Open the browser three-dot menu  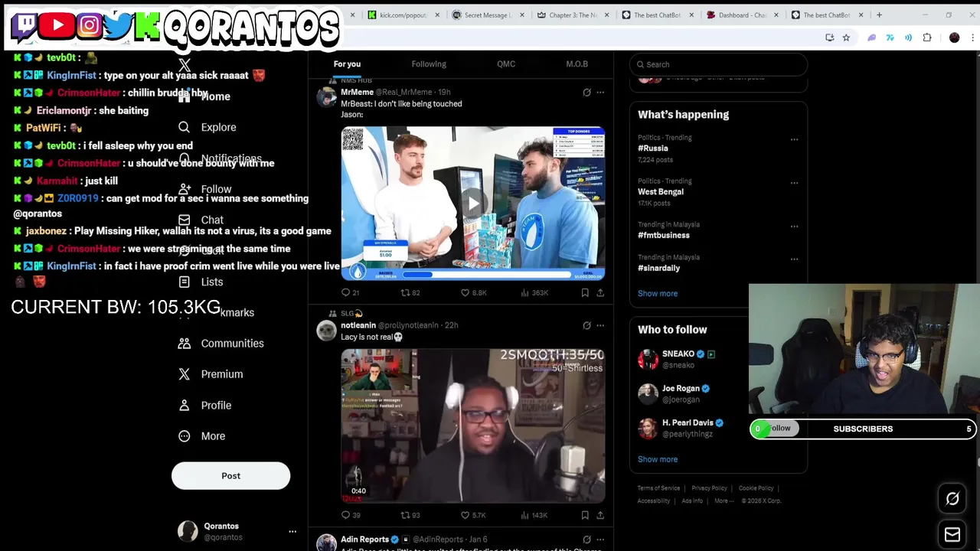tap(973, 37)
